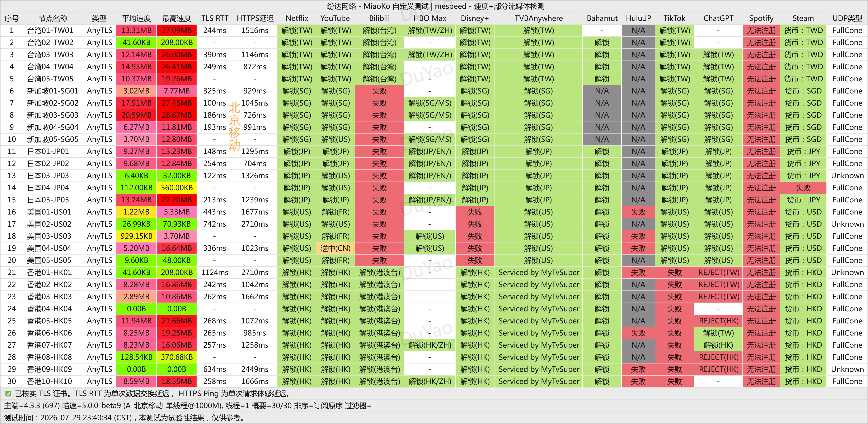Image resolution: width=868 pixels, height=424 pixels.
Task: Select the Netflix column header
Action: tap(297, 18)
